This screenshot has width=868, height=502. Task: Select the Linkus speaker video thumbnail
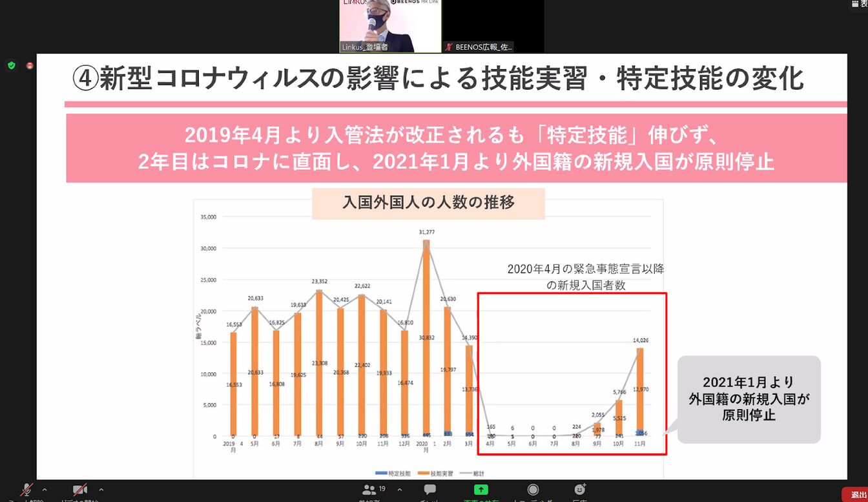pyautogui.click(x=391, y=26)
